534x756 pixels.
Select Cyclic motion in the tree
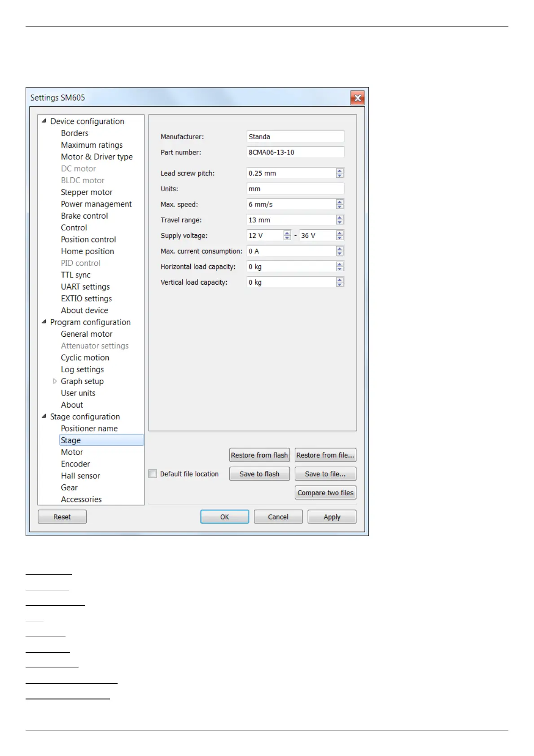(85, 358)
